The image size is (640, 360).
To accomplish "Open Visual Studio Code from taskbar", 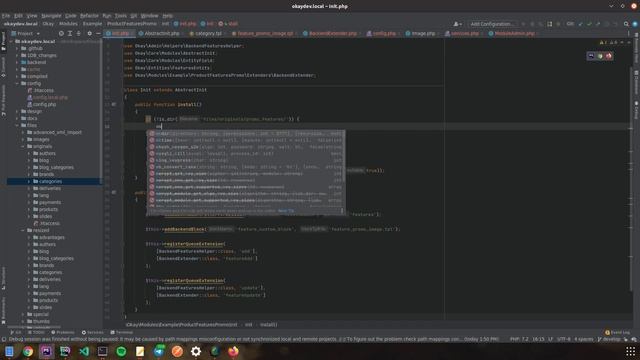I will 84,351.
